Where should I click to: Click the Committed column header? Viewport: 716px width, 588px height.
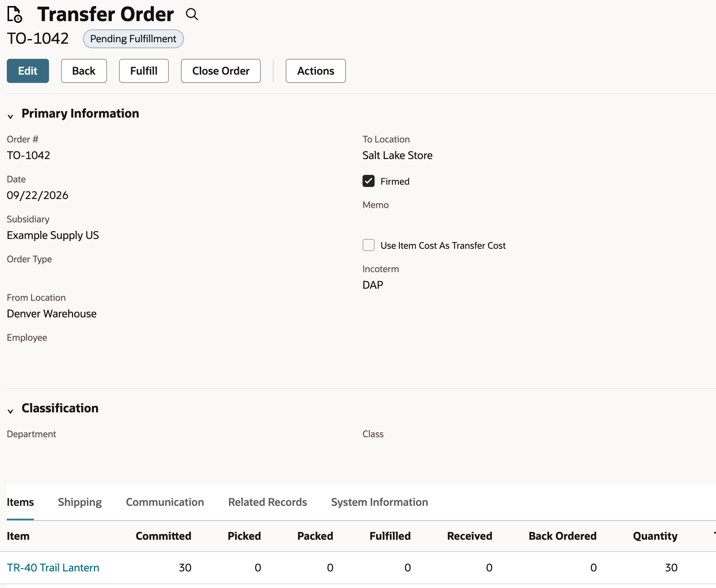(164, 536)
